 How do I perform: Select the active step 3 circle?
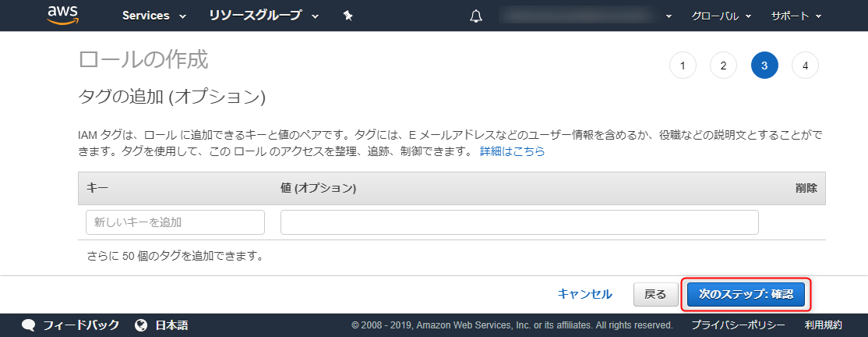[764, 66]
